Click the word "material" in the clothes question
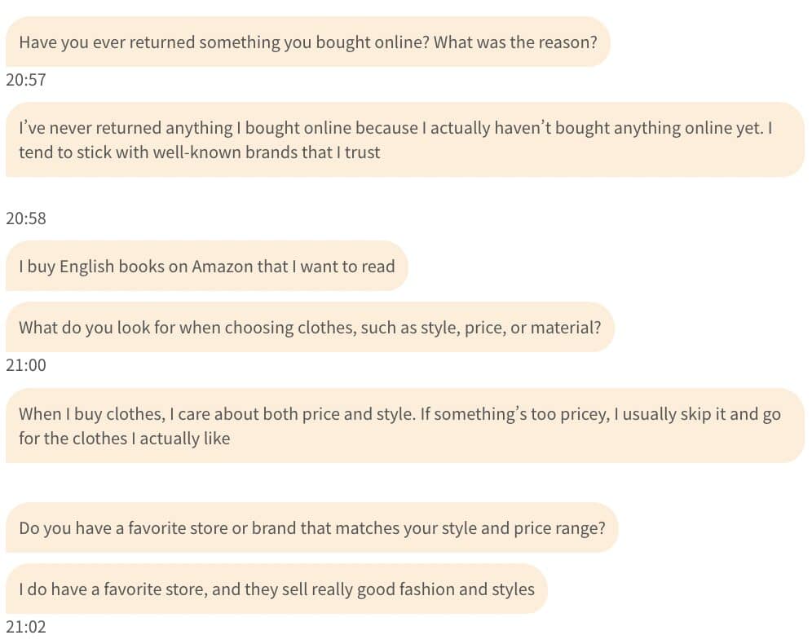The image size is (812, 644). (566, 328)
